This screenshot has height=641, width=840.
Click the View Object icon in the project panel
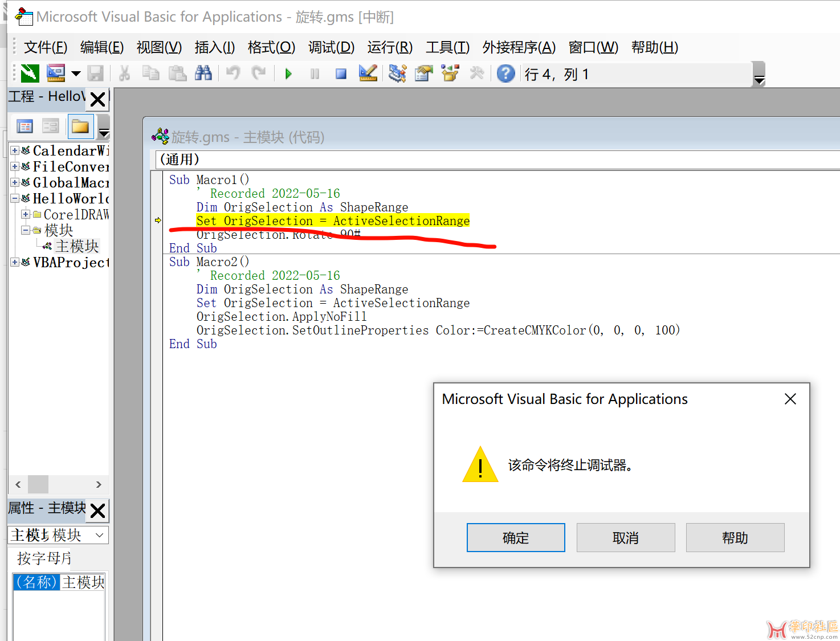pos(51,126)
